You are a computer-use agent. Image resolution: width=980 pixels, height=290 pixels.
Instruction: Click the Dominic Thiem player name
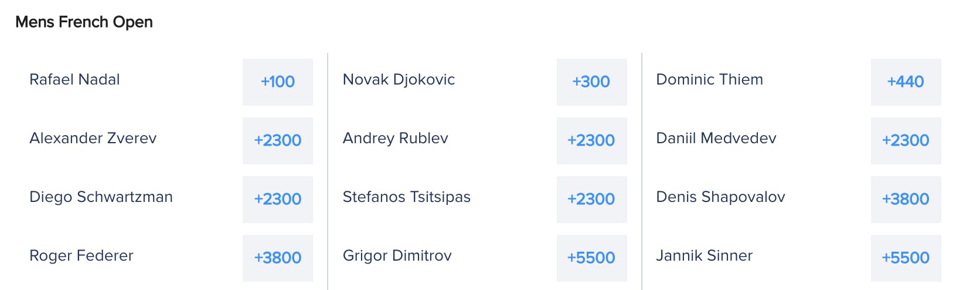pyautogui.click(x=709, y=79)
